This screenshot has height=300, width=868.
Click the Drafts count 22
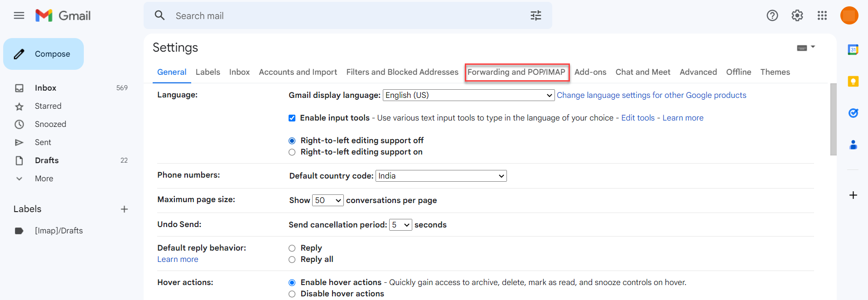tap(124, 160)
